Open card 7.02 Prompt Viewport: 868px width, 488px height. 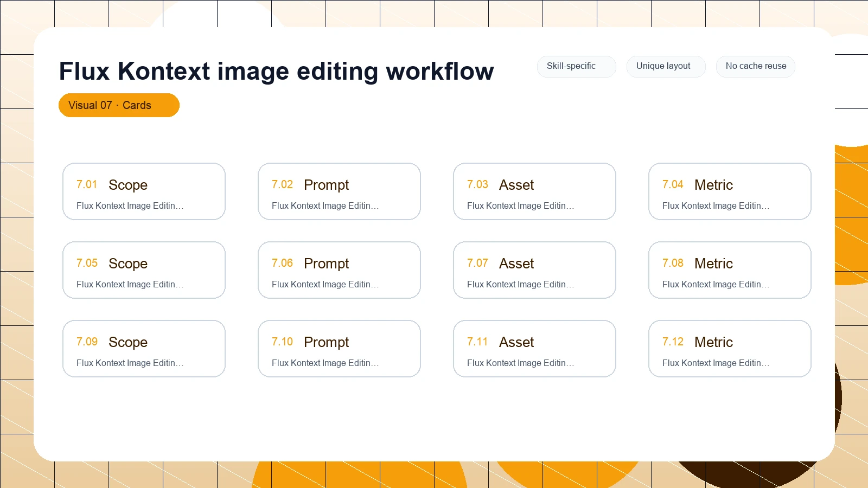coord(339,191)
